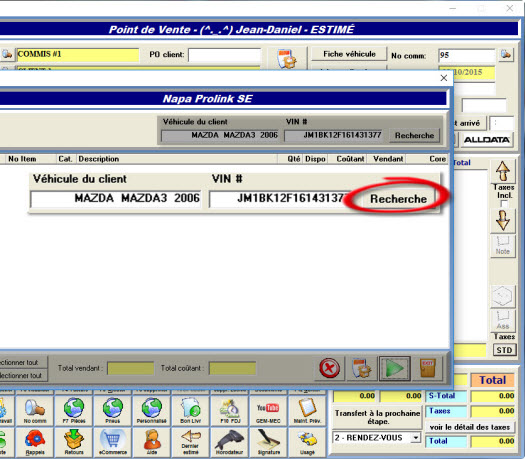The image size is (525, 459).
Task: Click the Total vendant field
Action: tap(131, 368)
